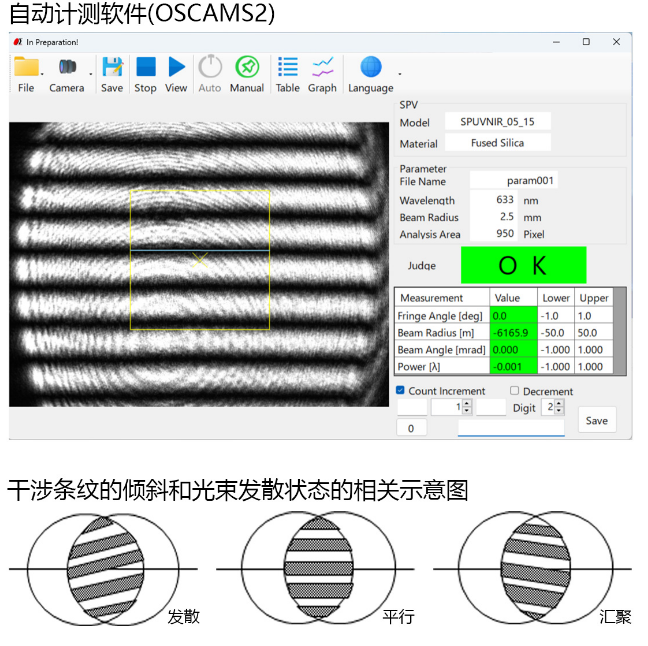648x646 pixels.
Task: Stop the measurement with Stop icon
Action: [145, 67]
